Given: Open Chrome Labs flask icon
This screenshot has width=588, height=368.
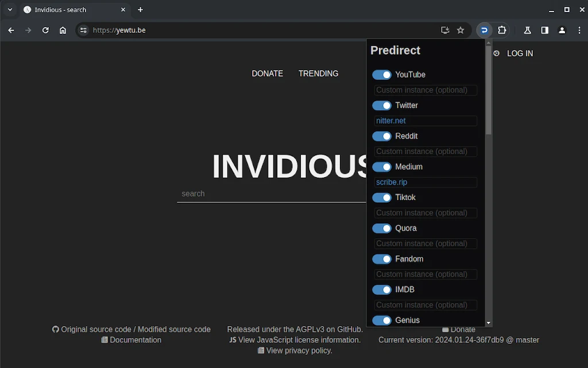Looking at the screenshot, I should [527, 30].
